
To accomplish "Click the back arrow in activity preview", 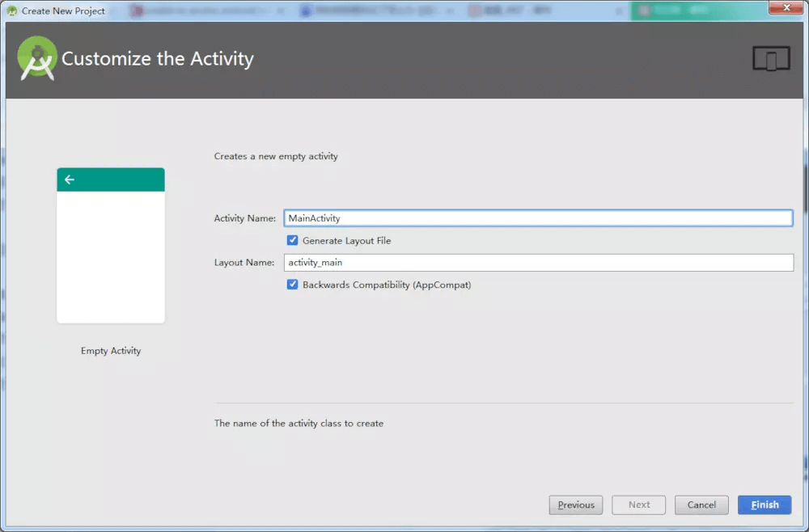I will [69, 179].
